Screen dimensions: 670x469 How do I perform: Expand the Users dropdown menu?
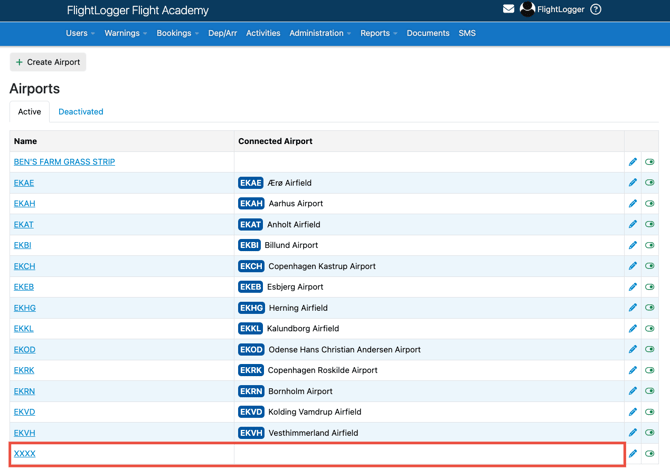point(80,33)
